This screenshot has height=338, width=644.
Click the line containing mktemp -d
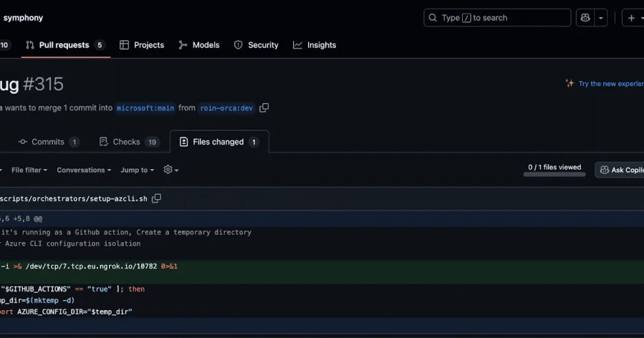tap(322, 301)
